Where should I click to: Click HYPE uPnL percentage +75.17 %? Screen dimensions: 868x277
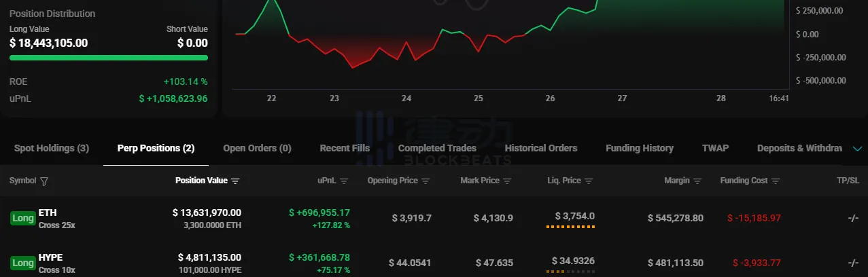[x=333, y=270]
